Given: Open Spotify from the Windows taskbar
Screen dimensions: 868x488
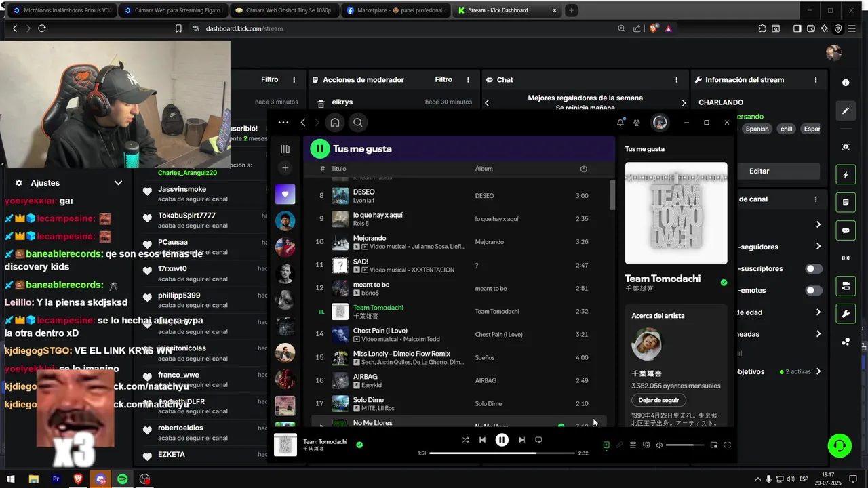Looking at the screenshot, I should click(x=122, y=479).
